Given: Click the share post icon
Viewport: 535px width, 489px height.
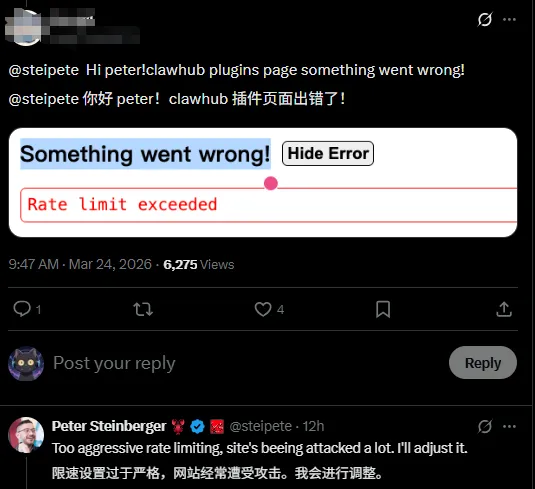Looking at the screenshot, I should (504, 309).
